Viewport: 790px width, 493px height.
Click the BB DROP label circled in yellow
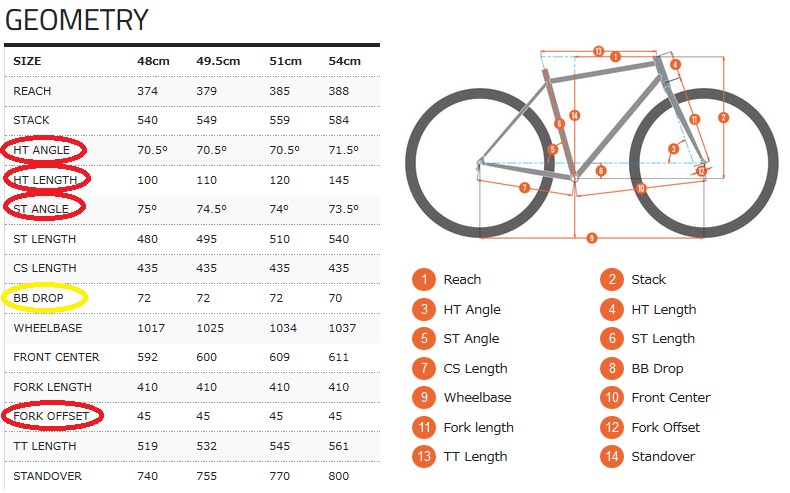click(x=39, y=298)
